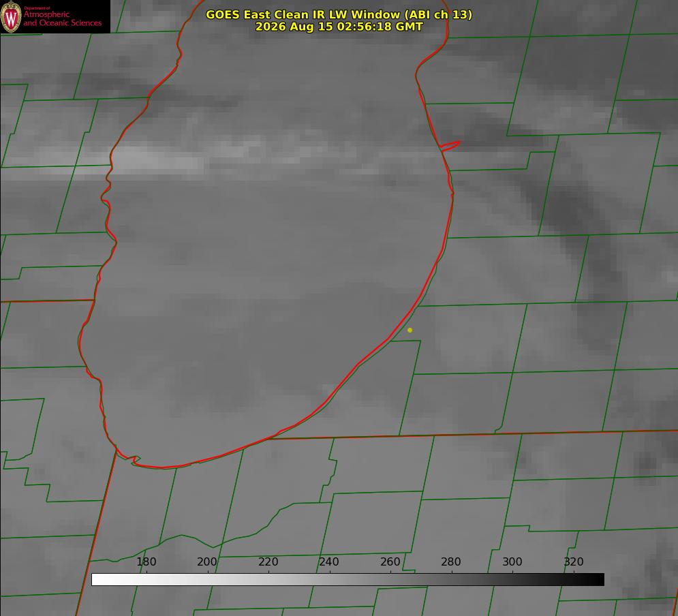
Task: Click the 200 label on the colorbar
Action: tap(207, 561)
